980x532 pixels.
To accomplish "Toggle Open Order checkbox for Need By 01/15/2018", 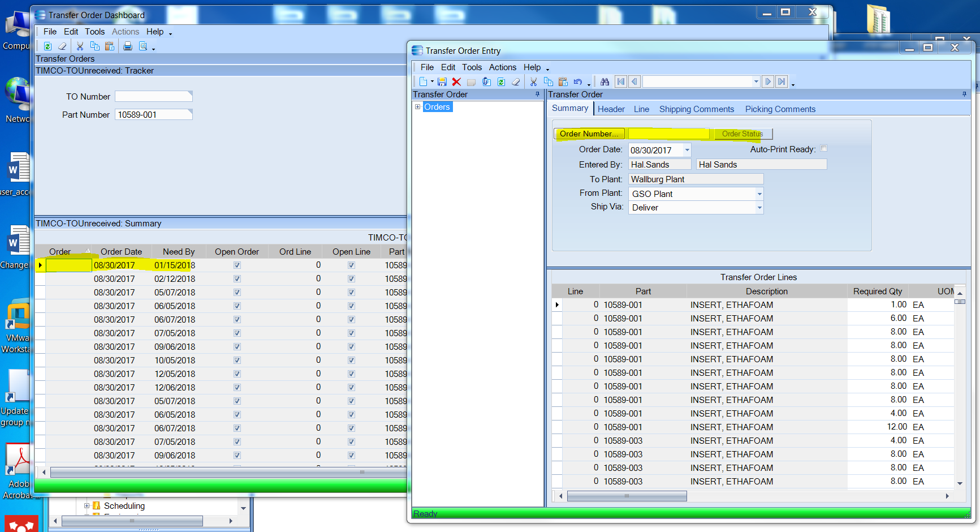I will 237,265.
